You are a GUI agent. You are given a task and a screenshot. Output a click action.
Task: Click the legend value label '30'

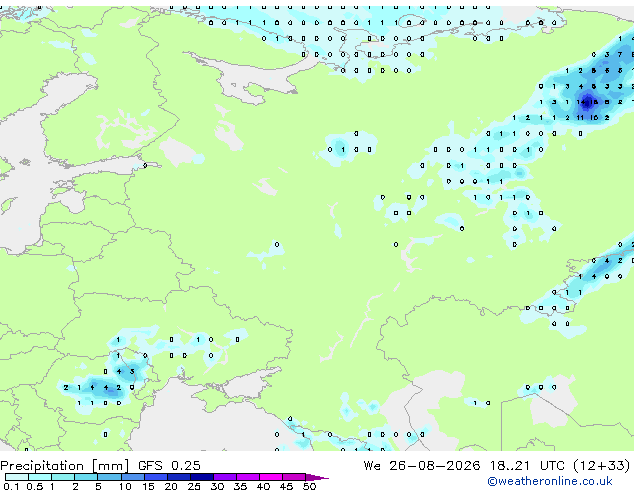click(217, 486)
